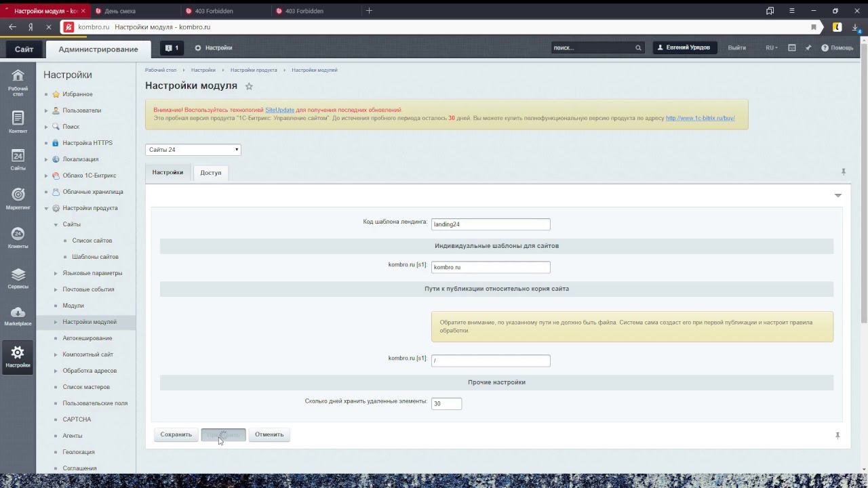
Task: Collapse the Настройки продукта tree node
Action: point(46,208)
